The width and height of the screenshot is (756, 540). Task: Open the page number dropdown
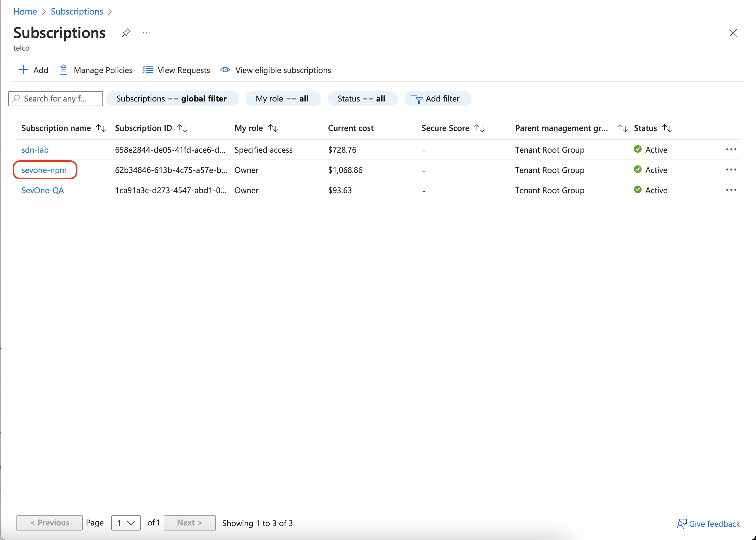pos(126,523)
